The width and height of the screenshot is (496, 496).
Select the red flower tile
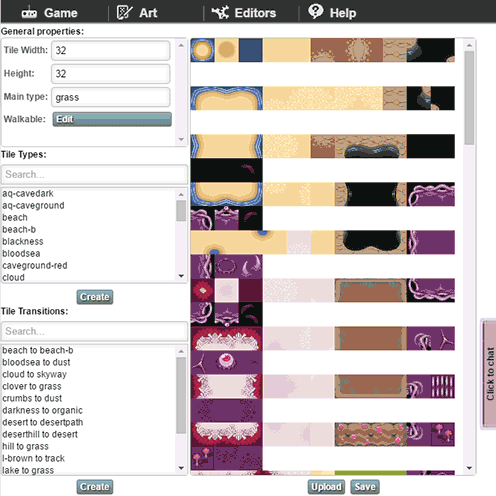coord(202,290)
